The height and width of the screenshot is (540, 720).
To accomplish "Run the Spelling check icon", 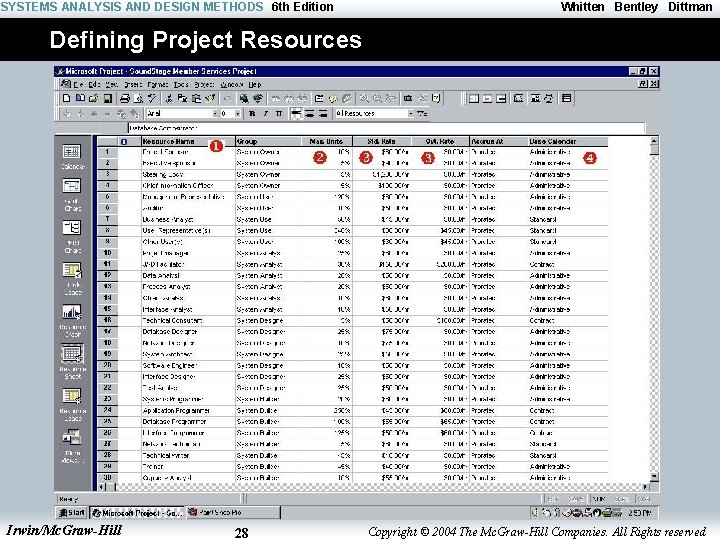I will click(152, 98).
